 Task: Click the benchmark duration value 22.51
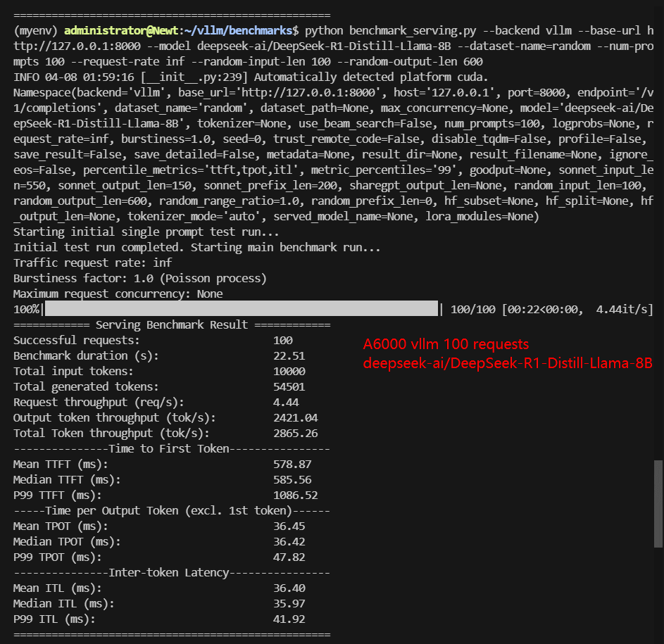coord(289,356)
